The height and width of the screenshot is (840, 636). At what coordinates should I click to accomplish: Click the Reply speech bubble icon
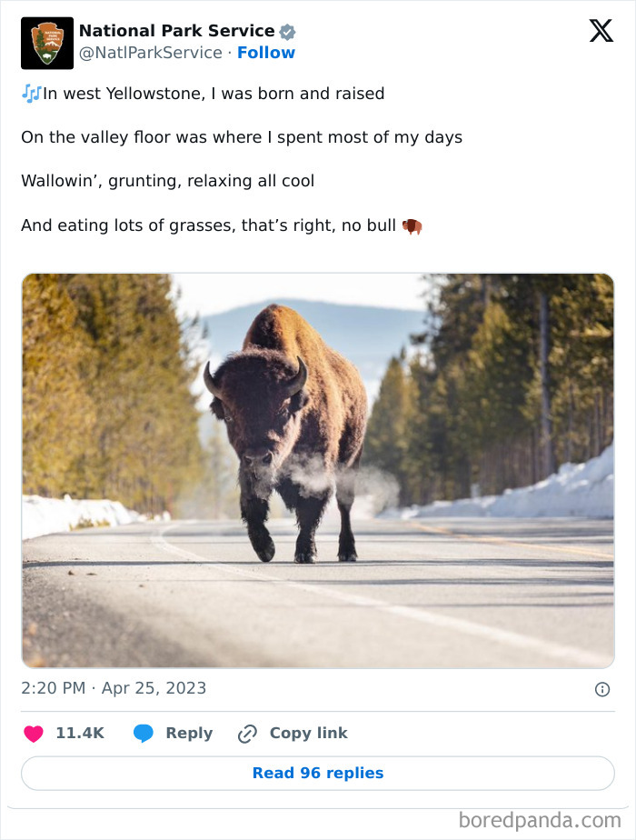[x=144, y=733]
